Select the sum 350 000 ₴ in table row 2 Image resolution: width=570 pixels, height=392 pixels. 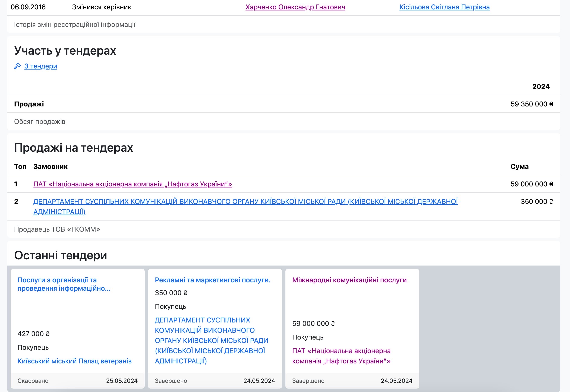tap(537, 201)
